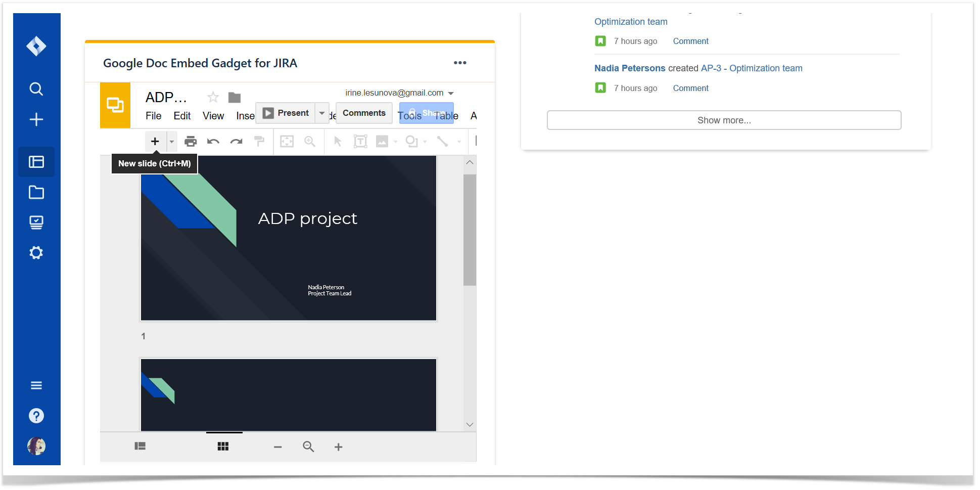Click Show more... button in activity stream

pyautogui.click(x=724, y=120)
